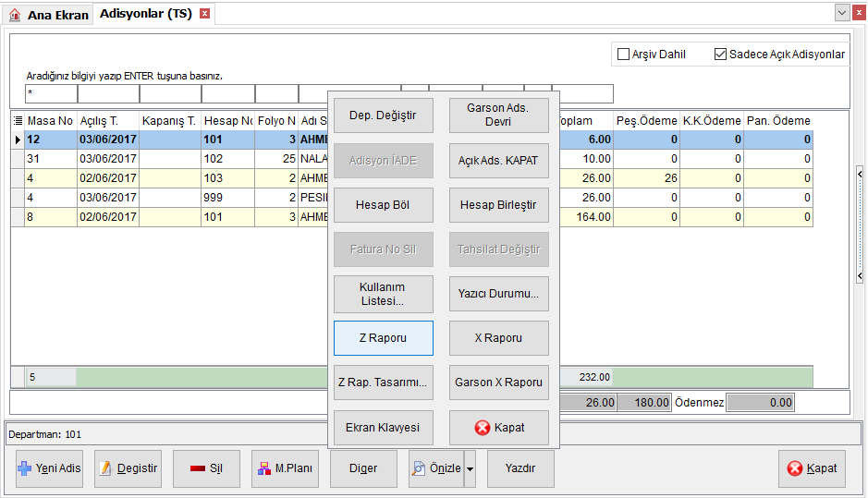The width and height of the screenshot is (868, 498).
Task: Open Hesap Böl option
Action: point(383,205)
